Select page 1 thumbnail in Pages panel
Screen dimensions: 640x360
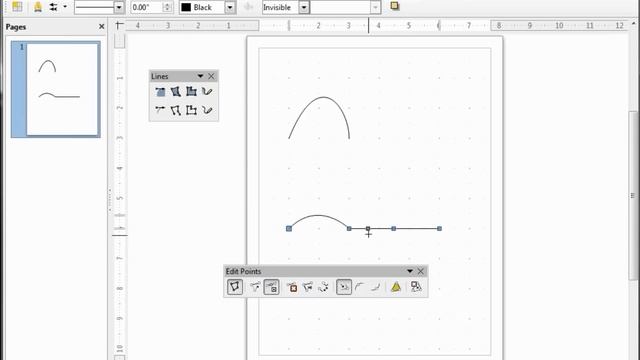56,89
